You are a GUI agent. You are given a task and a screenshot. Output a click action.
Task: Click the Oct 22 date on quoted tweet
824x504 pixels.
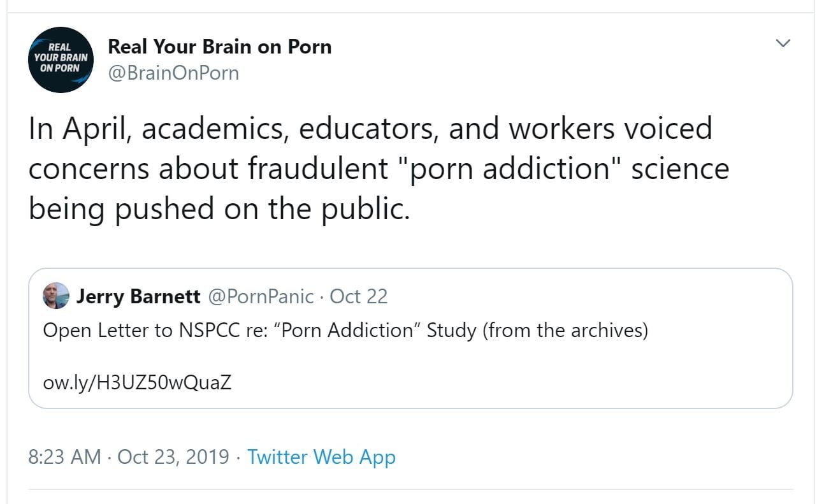359,296
